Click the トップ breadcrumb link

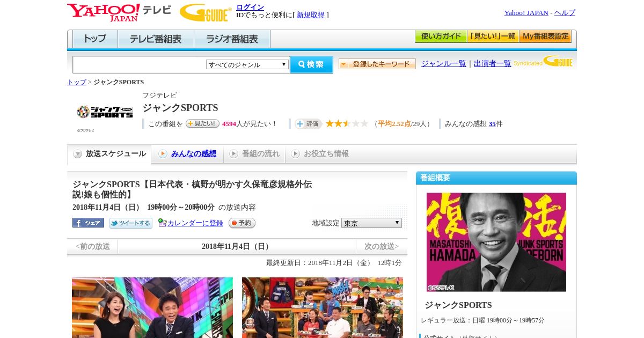[x=77, y=82]
